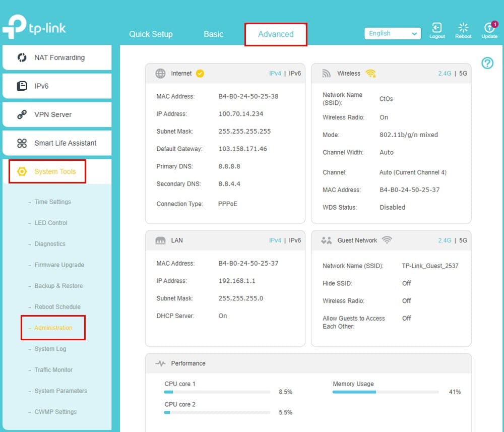Viewport: 504px width, 432px height.
Task: Open Firmware Upgrade submenu item
Action: coord(59,265)
